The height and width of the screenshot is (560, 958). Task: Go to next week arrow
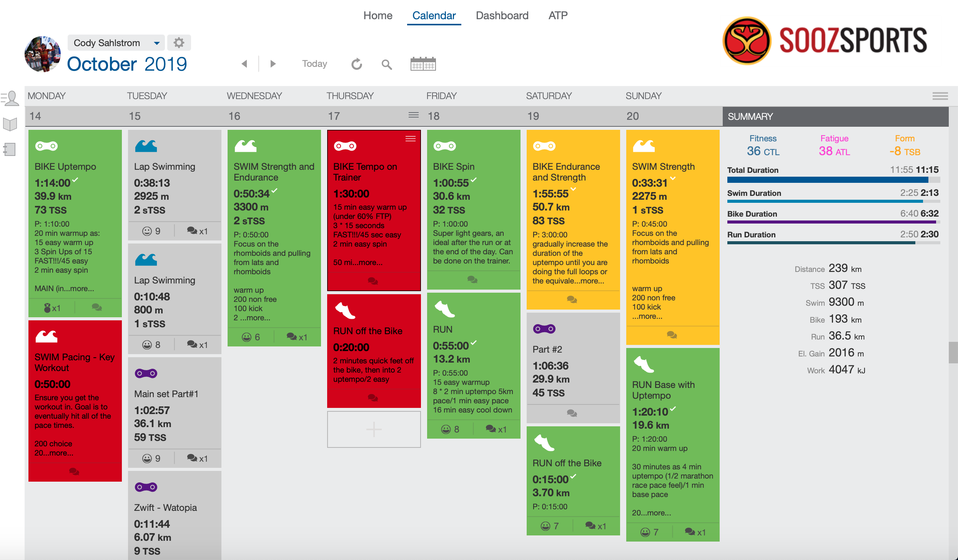coord(273,64)
